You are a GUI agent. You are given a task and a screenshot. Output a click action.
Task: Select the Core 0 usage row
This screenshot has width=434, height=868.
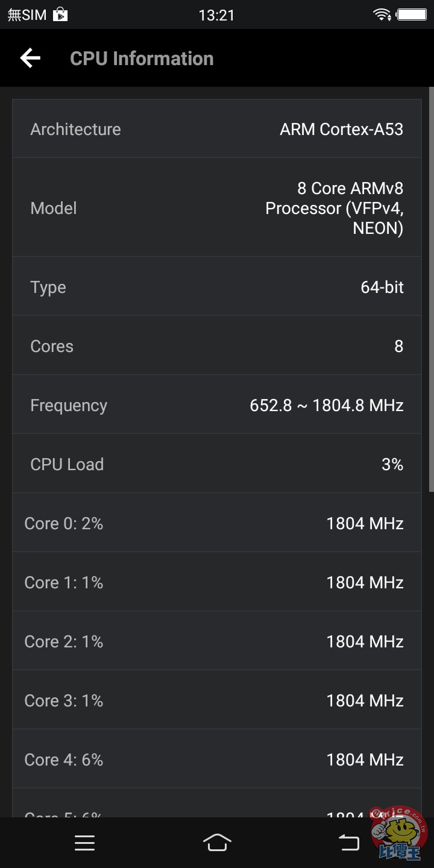[217, 523]
